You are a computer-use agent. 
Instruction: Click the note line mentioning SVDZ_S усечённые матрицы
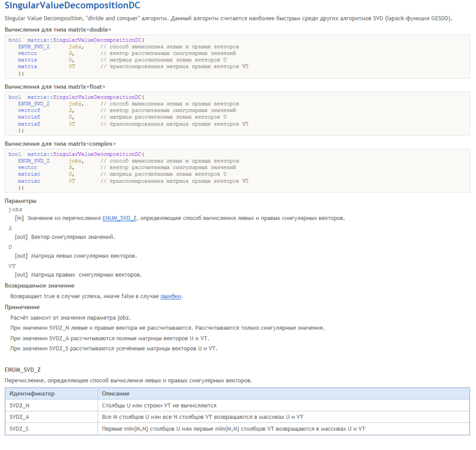coord(114,349)
